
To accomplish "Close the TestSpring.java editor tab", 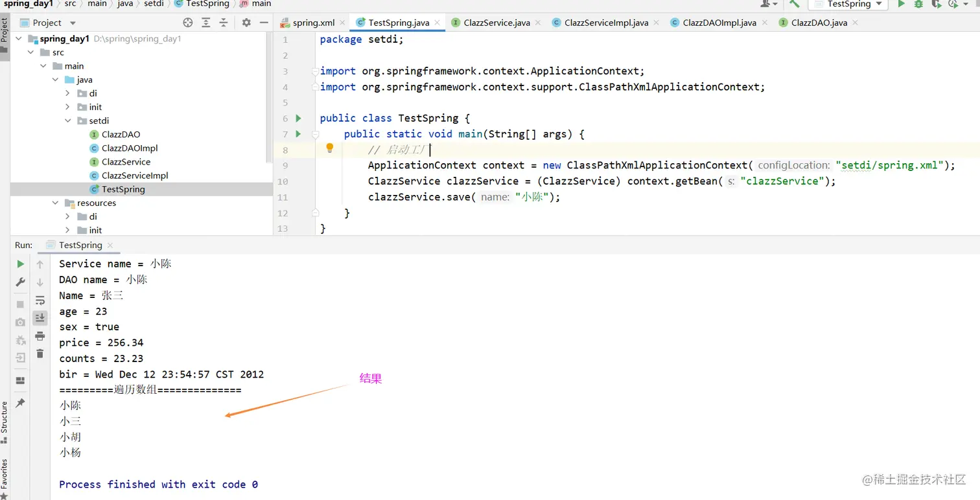I will [x=437, y=23].
